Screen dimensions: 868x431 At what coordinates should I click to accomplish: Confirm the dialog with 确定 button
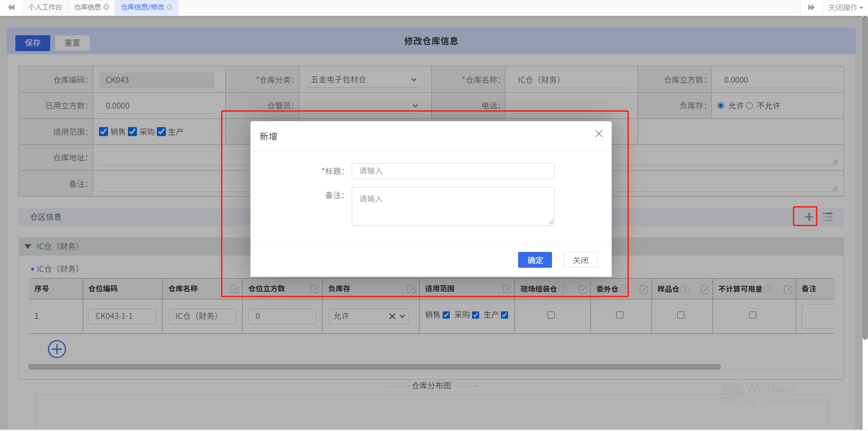(535, 260)
